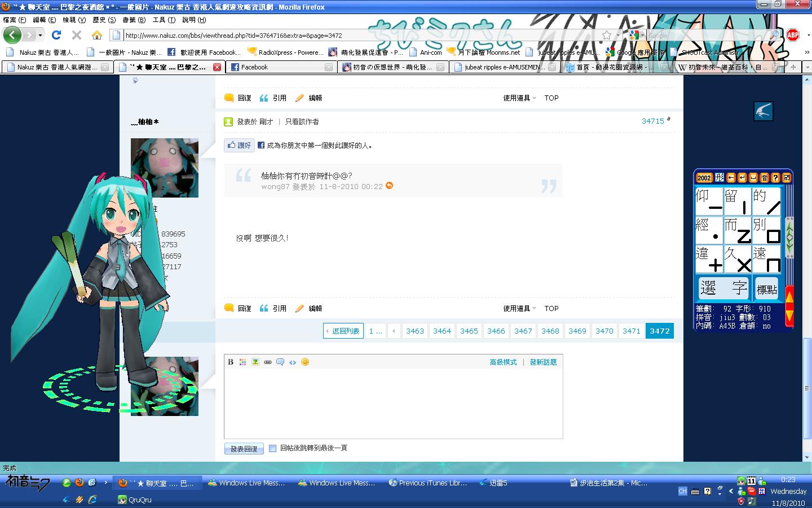Image resolution: width=812 pixels, height=508 pixels.
Task: Click inside the quick reply text area
Action: coord(394,403)
